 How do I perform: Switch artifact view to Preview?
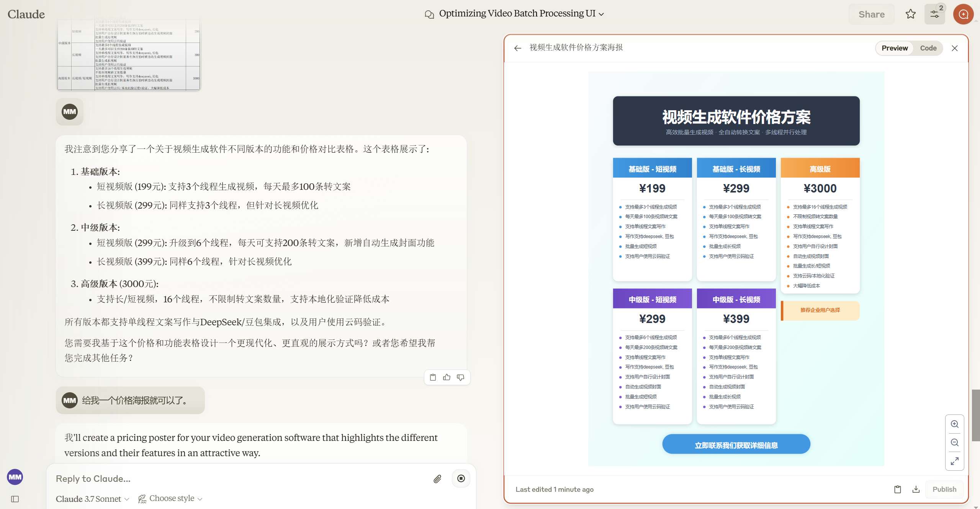[x=894, y=48]
